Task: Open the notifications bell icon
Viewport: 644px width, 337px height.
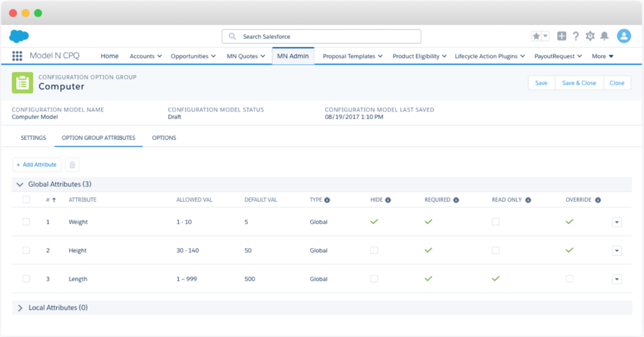Action: point(604,36)
